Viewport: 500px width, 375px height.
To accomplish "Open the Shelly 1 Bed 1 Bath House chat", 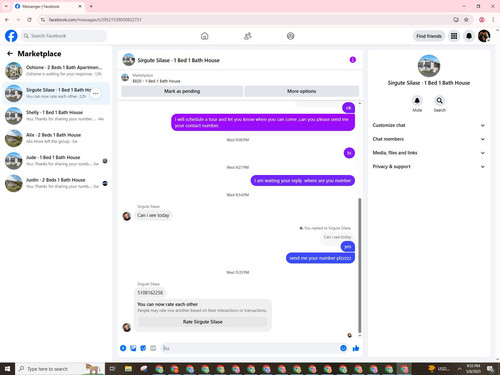I will (x=57, y=116).
